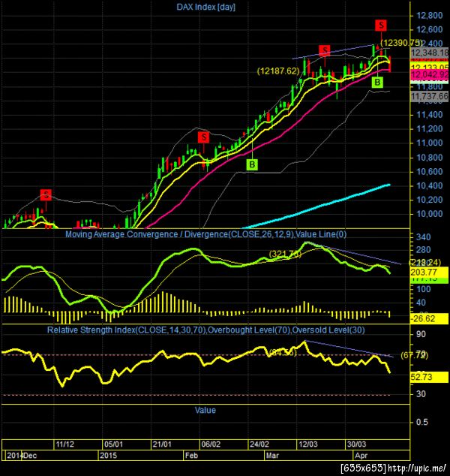Click the 280 MACD axis label

pos(423,250)
